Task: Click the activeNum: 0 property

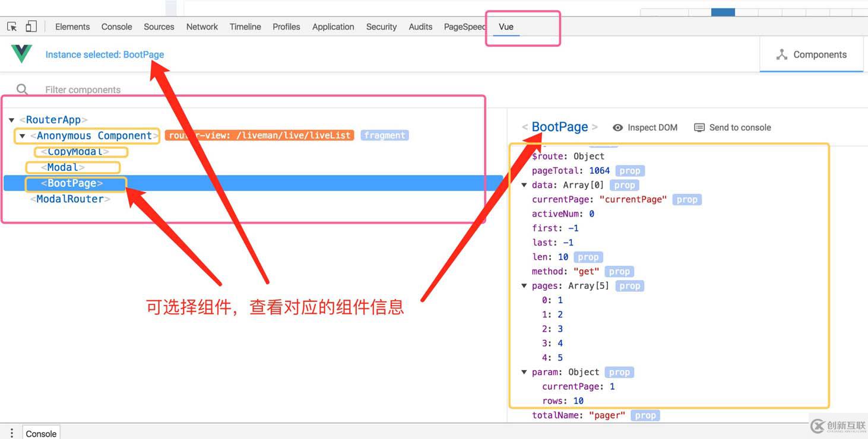Action: click(x=563, y=214)
